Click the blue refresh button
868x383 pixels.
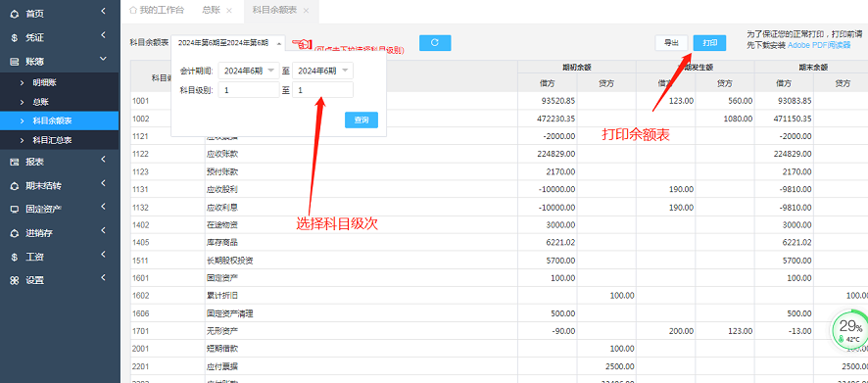435,43
